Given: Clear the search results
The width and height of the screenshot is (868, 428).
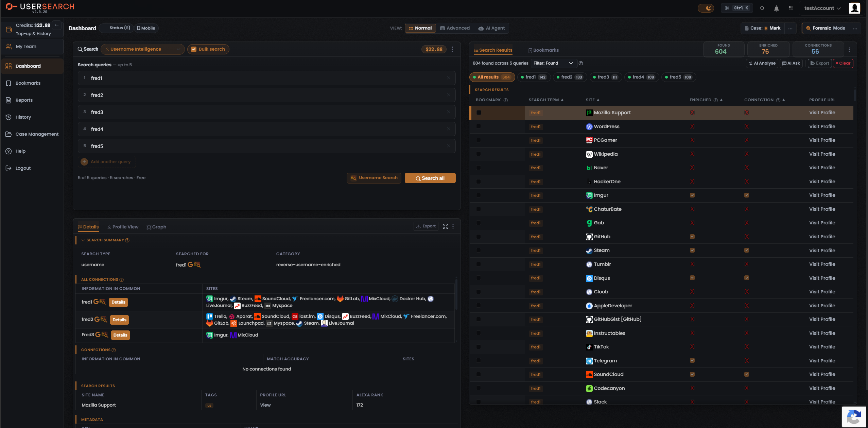Looking at the screenshot, I should (x=843, y=63).
